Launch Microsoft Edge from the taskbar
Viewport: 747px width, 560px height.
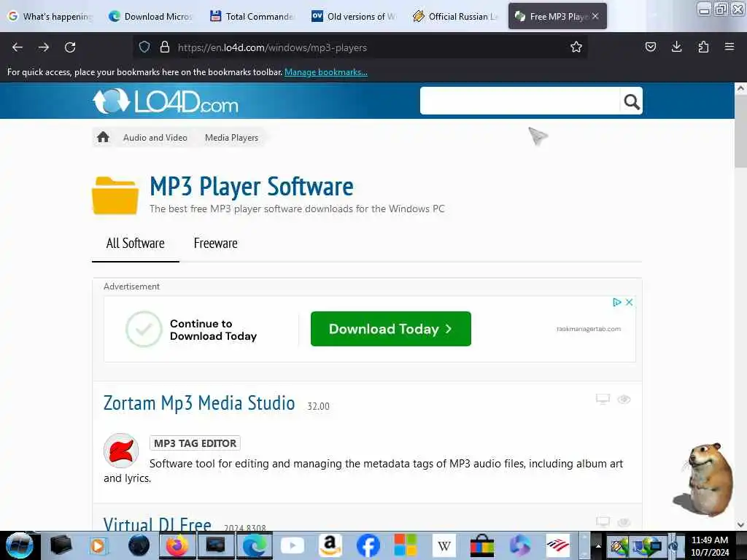coord(253,545)
